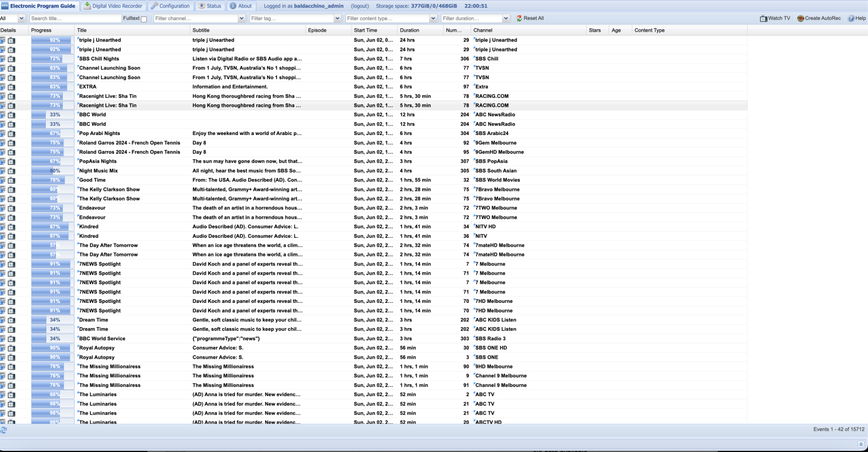Image resolution: width=868 pixels, height=452 pixels.
Task: Enable the Fulltext search checkbox
Action: coord(144,19)
